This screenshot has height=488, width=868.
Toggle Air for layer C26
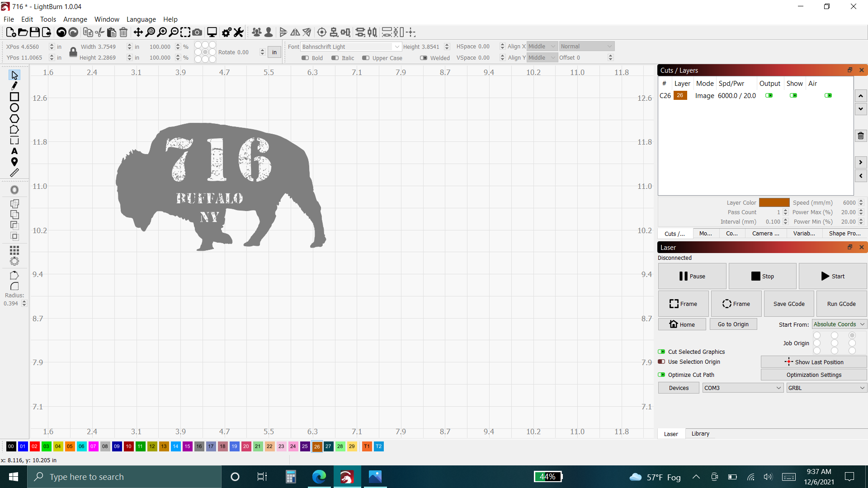(x=828, y=95)
